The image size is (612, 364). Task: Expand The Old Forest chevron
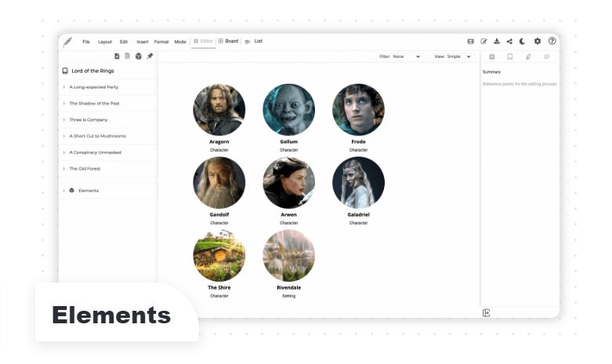64,169
